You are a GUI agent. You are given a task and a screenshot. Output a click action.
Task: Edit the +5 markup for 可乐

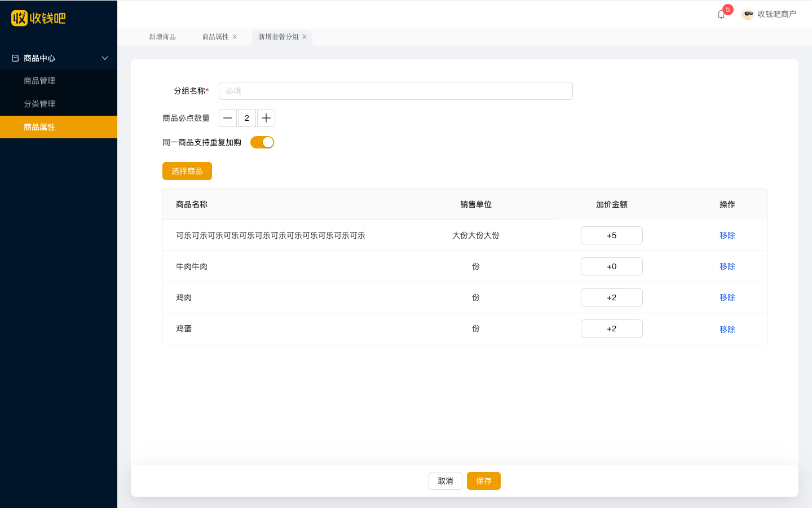(x=612, y=235)
